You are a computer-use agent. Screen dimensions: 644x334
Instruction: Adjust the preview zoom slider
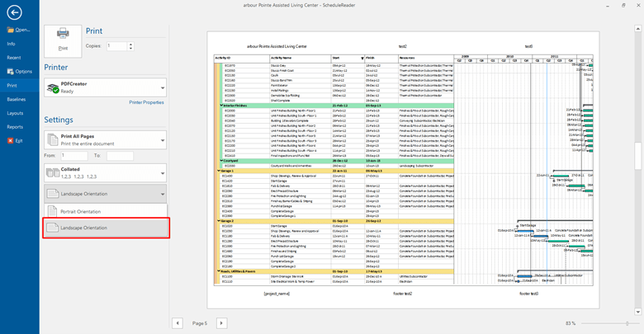click(627, 323)
